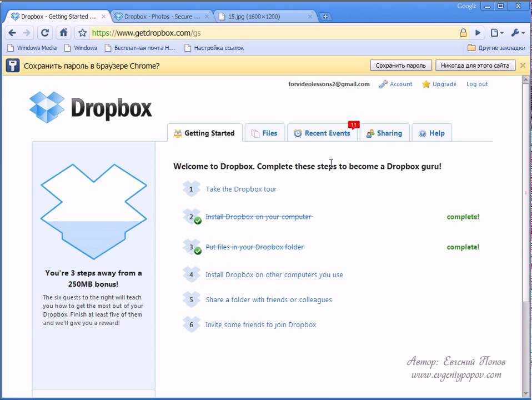Click the Сохранить пароль button
The image size is (532, 400).
[x=401, y=65]
